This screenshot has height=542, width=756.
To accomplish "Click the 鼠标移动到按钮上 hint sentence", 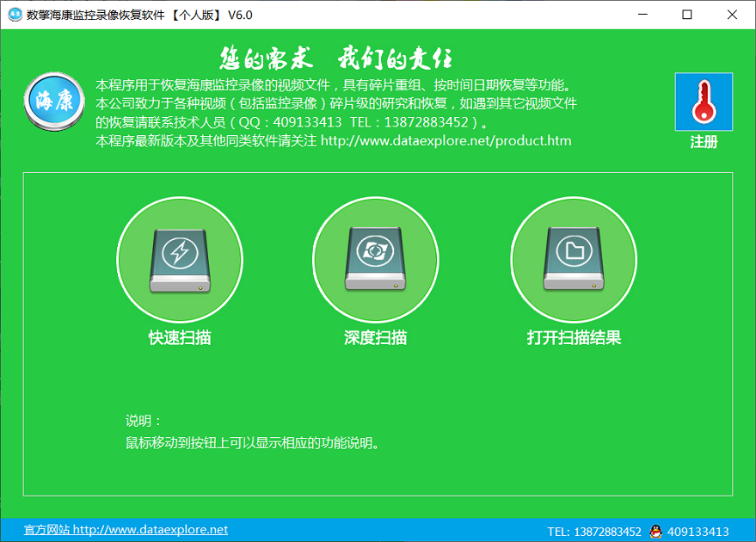I will pos(252,443).
